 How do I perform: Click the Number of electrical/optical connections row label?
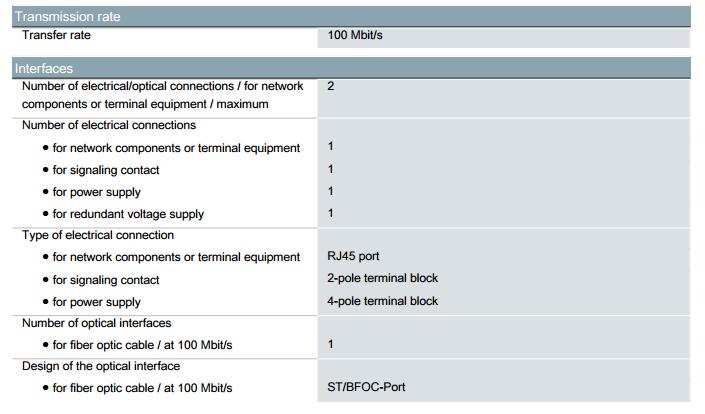(163, 95)
